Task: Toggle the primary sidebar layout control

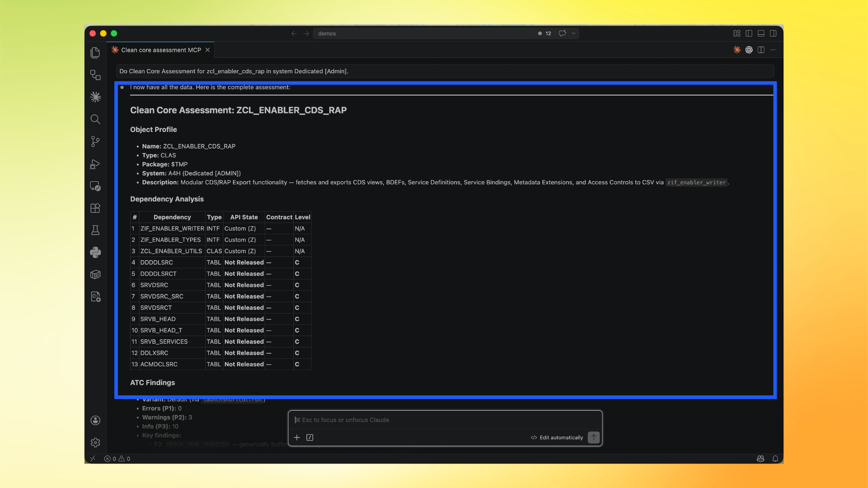Action: (x=749, y=33)
